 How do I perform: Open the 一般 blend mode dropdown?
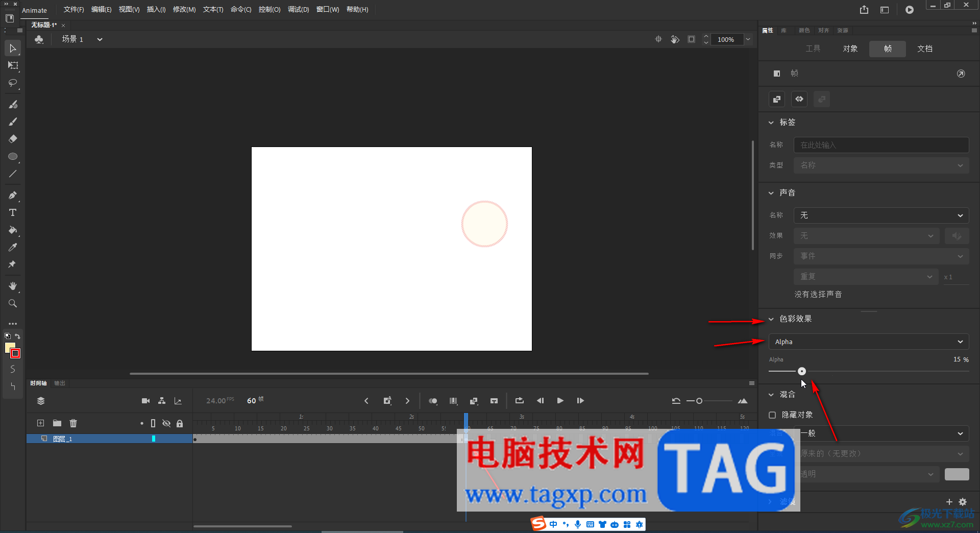click(x=881, y=433)
